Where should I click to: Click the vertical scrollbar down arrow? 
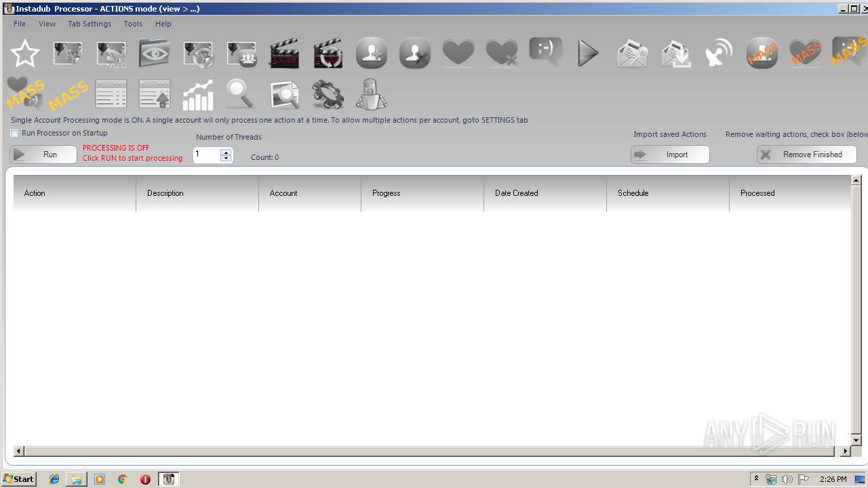(856, 441)
